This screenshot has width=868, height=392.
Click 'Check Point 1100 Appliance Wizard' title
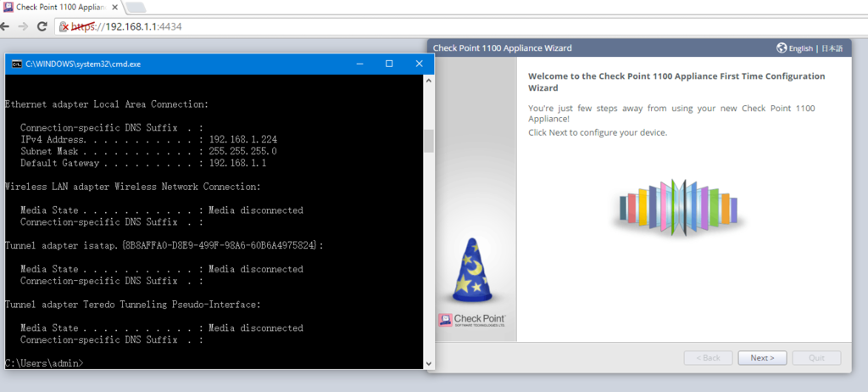pyautogui.click(x=502, y=48)
